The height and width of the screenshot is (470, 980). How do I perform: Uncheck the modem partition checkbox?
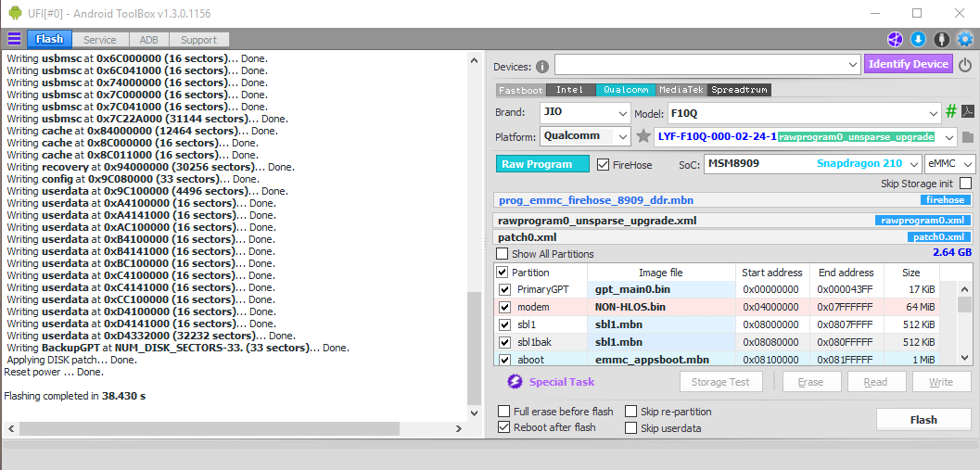pos(505,308)
